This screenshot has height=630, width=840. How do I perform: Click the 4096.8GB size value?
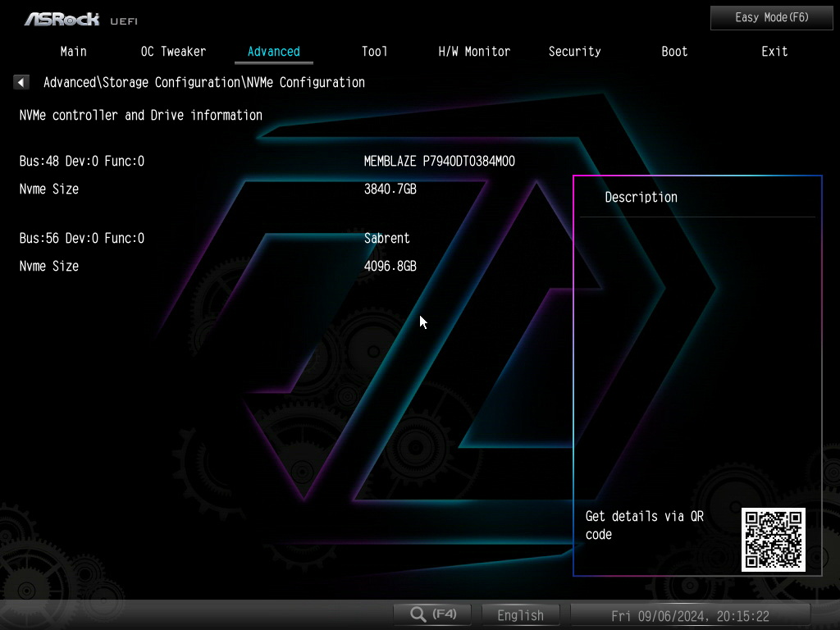(390, 267)
